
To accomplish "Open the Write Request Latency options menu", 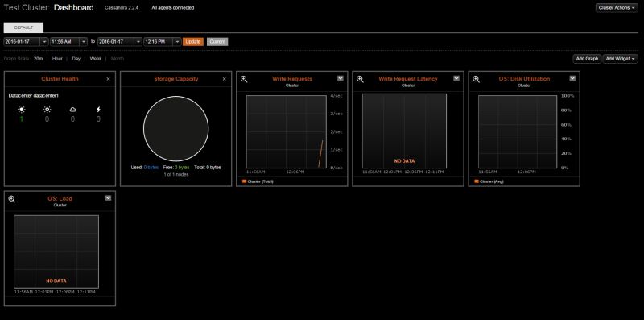I will pyautogui.click(x=456, y=78).
